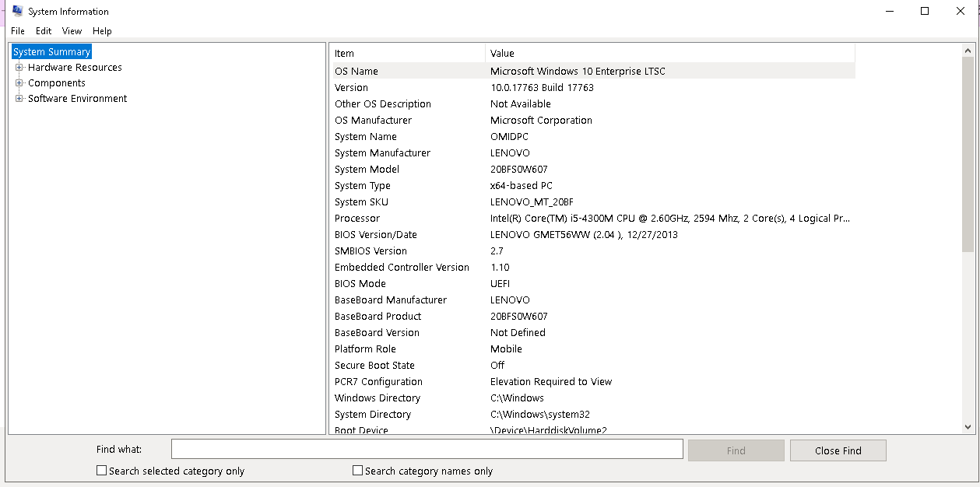Expand the Hardware Resources node
This screenshot has height=487, width=980.
(x=19, y=68)
